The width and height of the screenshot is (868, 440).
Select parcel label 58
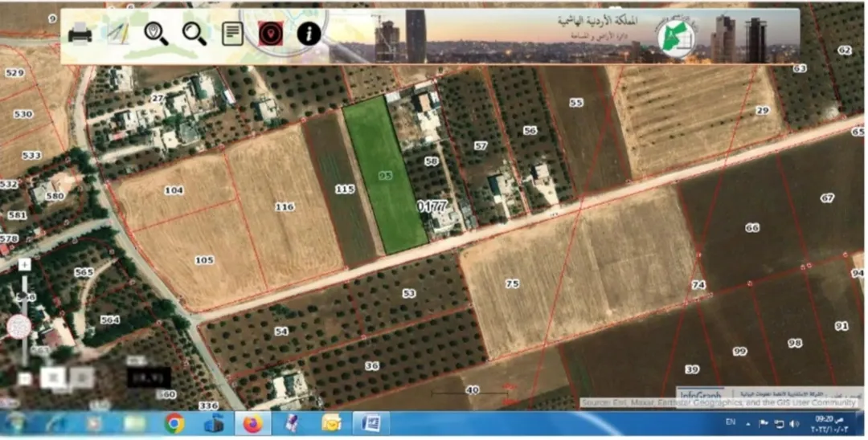[x=432, y=161]
